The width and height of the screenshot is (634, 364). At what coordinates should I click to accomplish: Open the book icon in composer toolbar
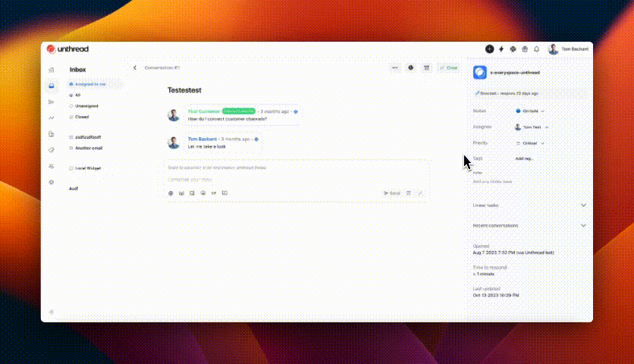(x=224, y=193)
